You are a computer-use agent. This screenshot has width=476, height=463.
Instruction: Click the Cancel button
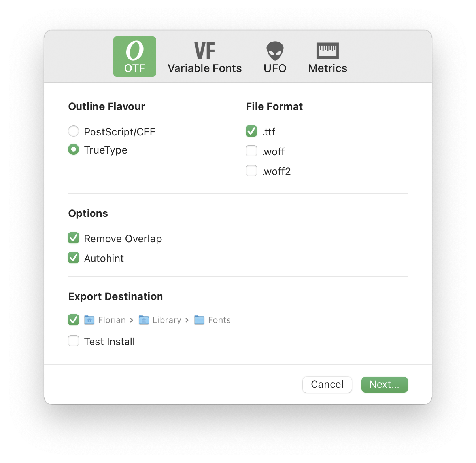pyautogui.click(x=327, y=385)
